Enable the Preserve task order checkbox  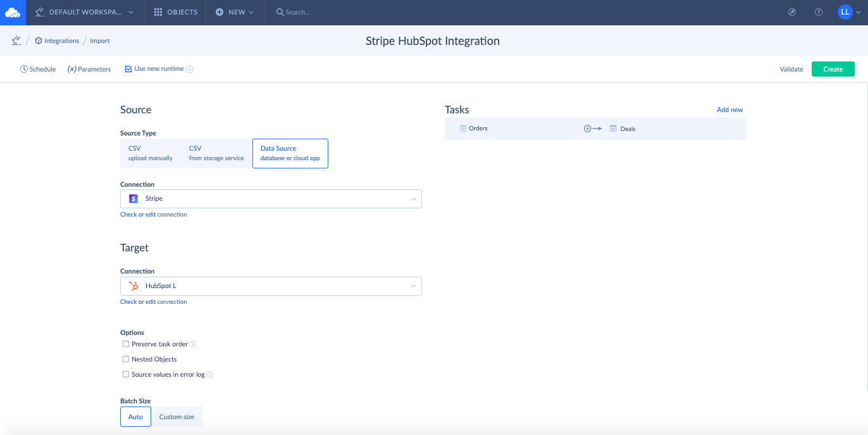(x=125, y=344)
